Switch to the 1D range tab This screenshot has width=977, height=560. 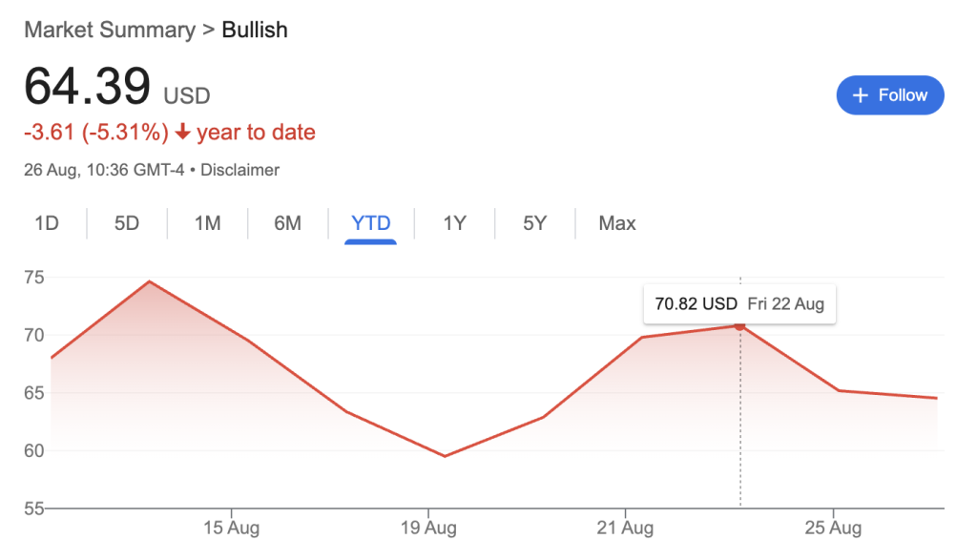tap(47, 223)
